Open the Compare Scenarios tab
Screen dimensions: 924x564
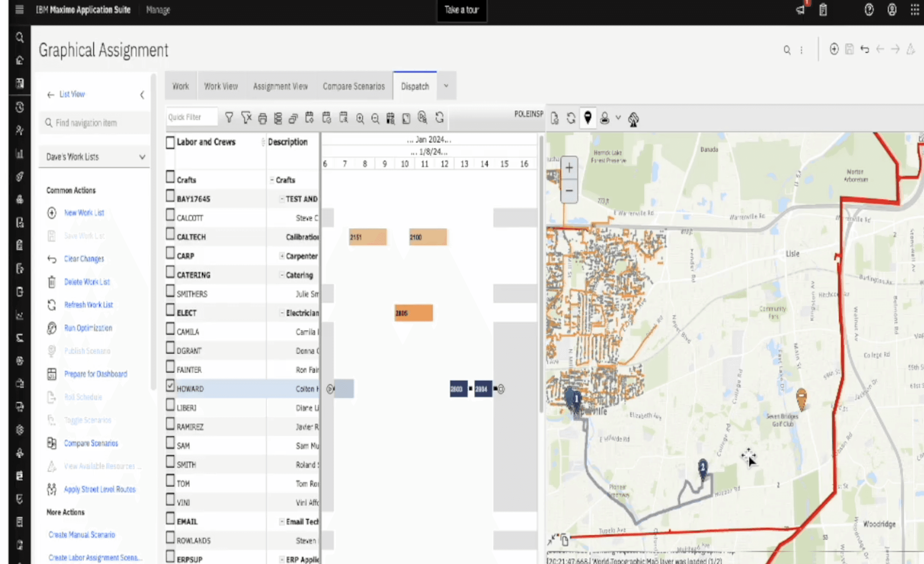click(x=354, y=87)
